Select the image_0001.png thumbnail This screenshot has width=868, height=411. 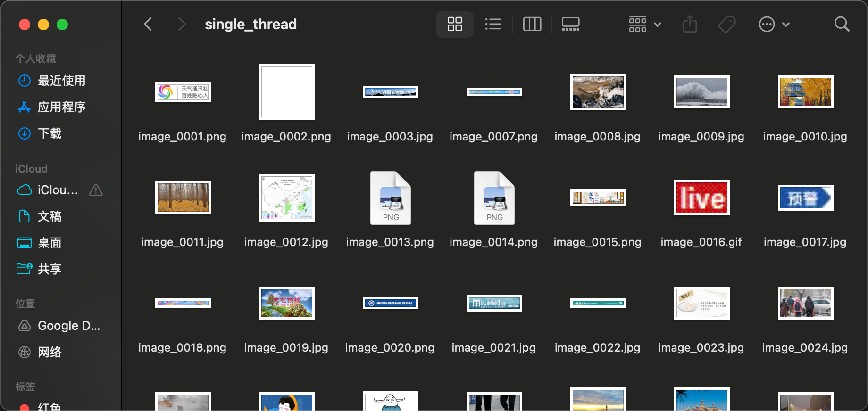point(183,92)
